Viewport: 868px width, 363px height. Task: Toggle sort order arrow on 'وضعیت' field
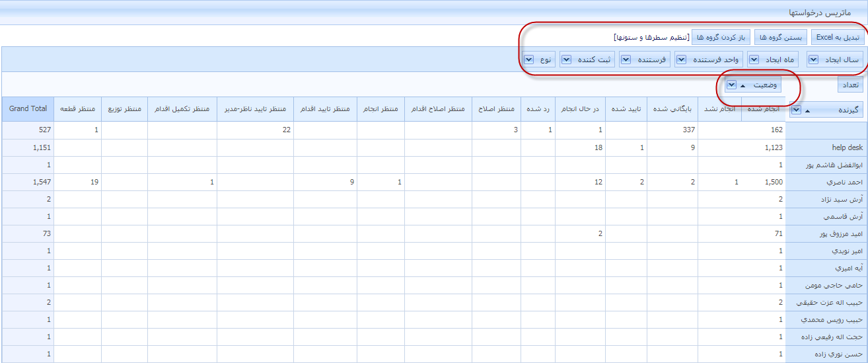coord(743,85)
